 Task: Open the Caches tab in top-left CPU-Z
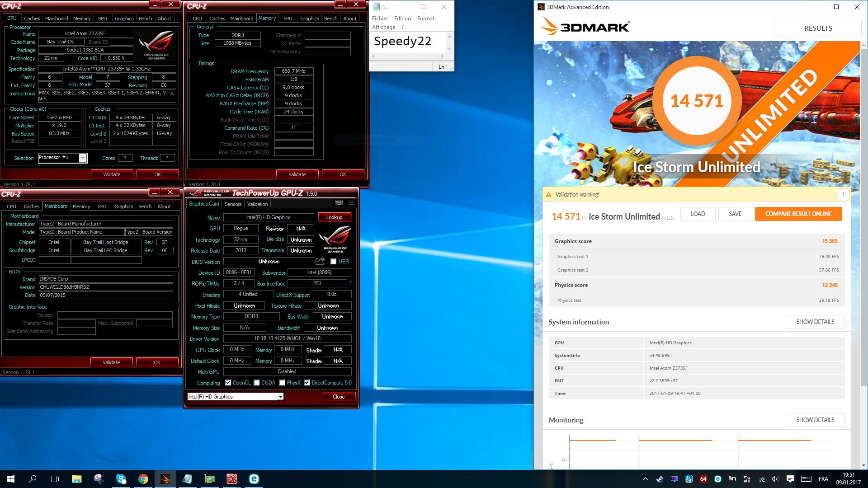coord(32,19)
